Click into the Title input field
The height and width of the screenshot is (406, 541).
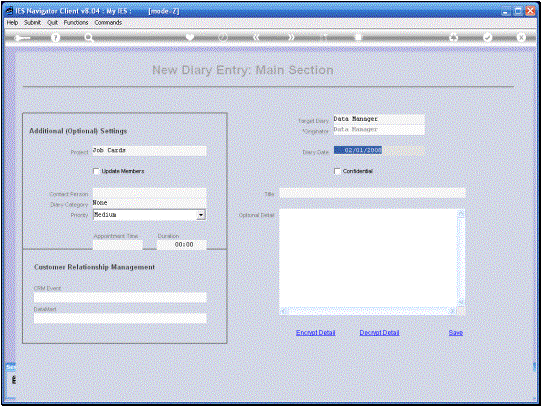[372, 193]
